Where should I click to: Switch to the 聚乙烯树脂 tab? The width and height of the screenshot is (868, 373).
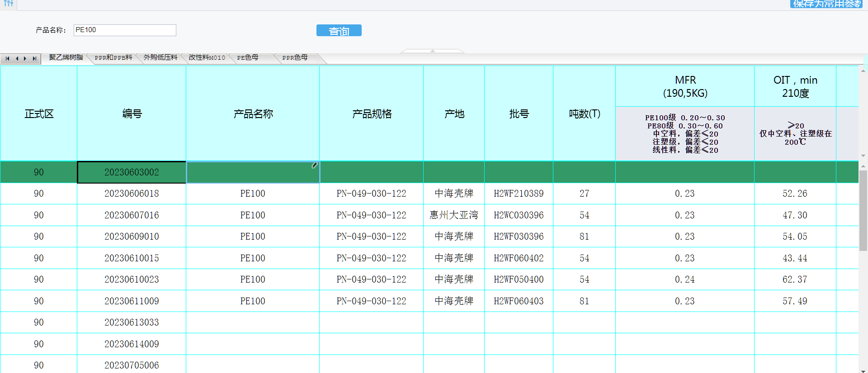click(x=66, y=58)
